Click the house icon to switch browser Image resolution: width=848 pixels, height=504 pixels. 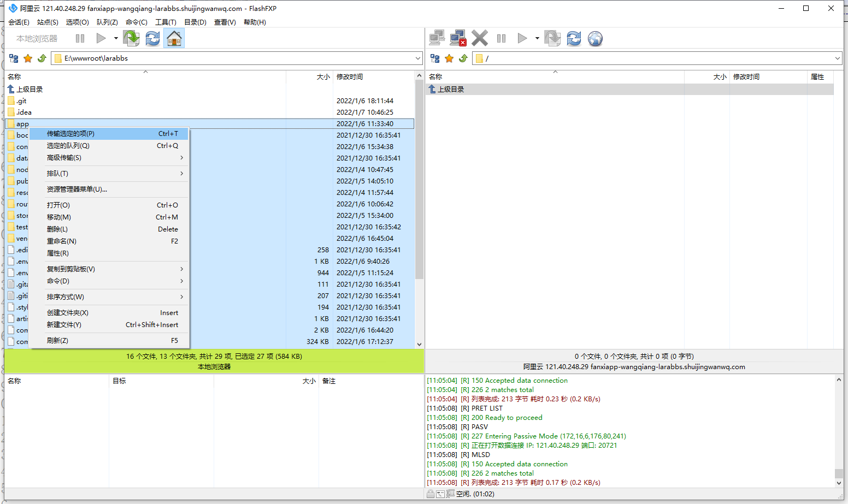[x=174, y=38]
